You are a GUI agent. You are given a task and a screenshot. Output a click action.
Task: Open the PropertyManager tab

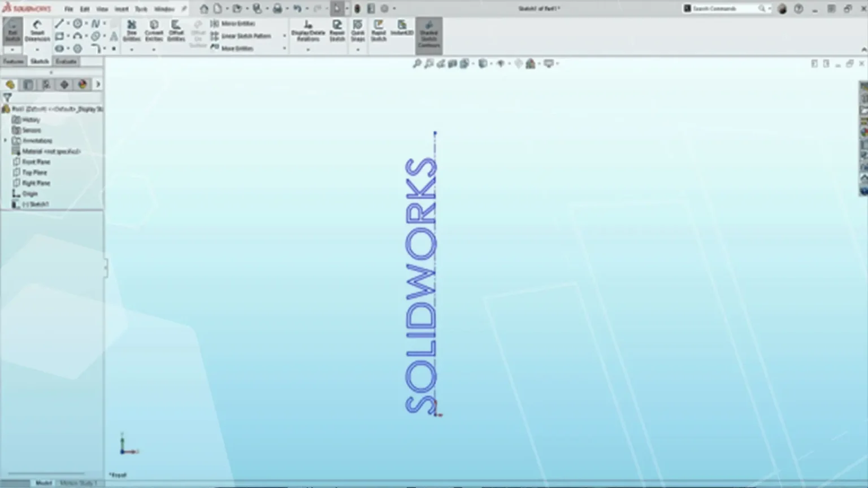28,85
